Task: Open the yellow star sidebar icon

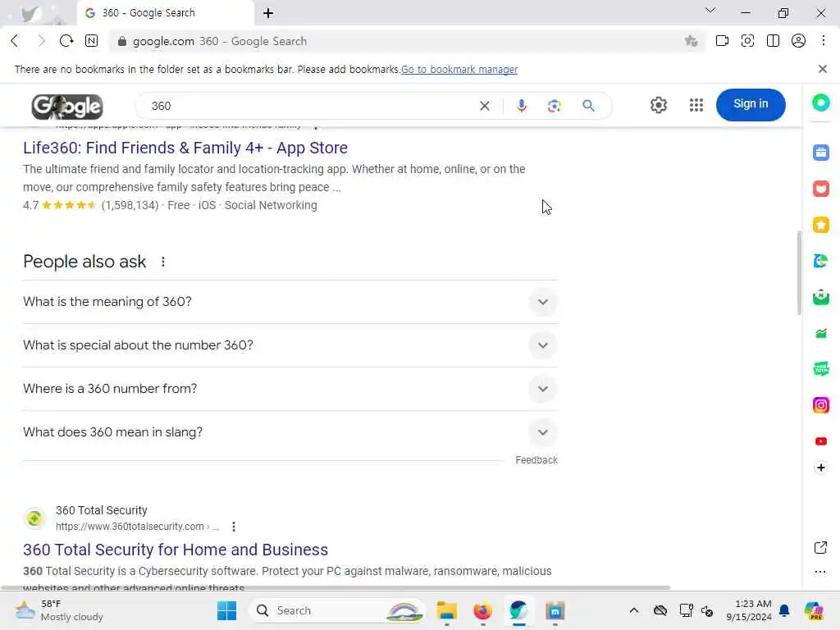Action: (820, 225)
